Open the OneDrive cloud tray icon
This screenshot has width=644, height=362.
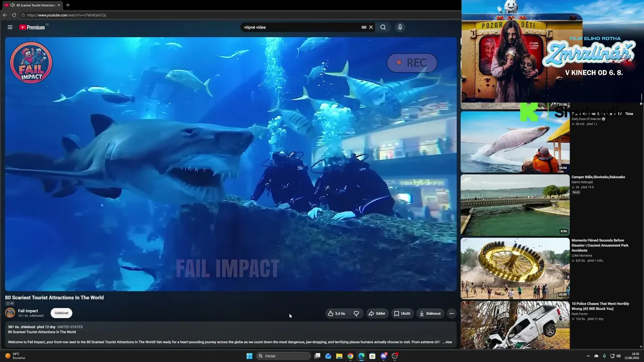tap(596, 356)
